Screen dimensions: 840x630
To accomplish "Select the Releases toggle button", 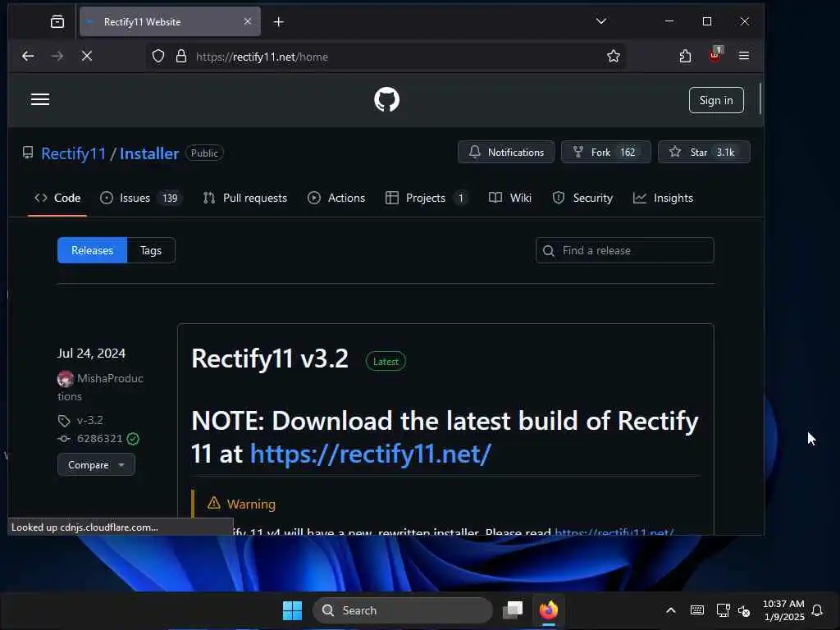I will (92, 250).
